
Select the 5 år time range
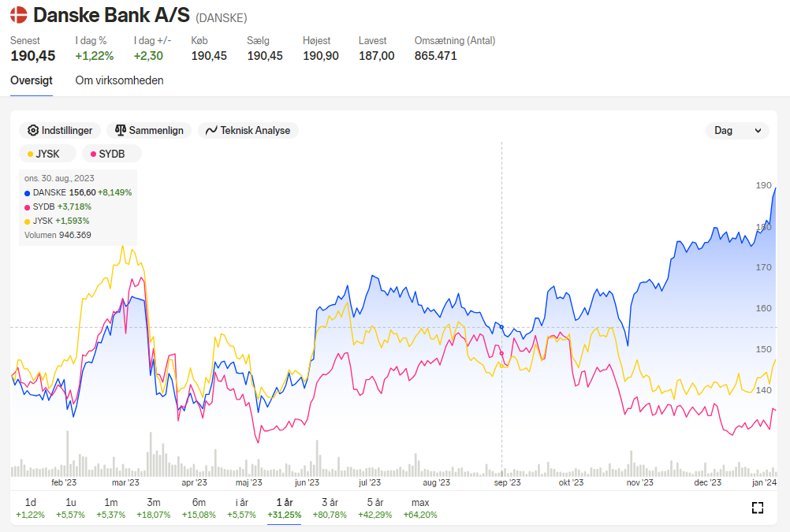[x=375, y=508]
